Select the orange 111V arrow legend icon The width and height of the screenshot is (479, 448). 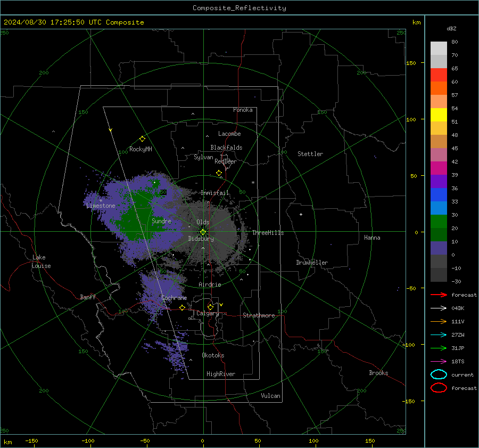pyautogui.click(x=439, y=321)
